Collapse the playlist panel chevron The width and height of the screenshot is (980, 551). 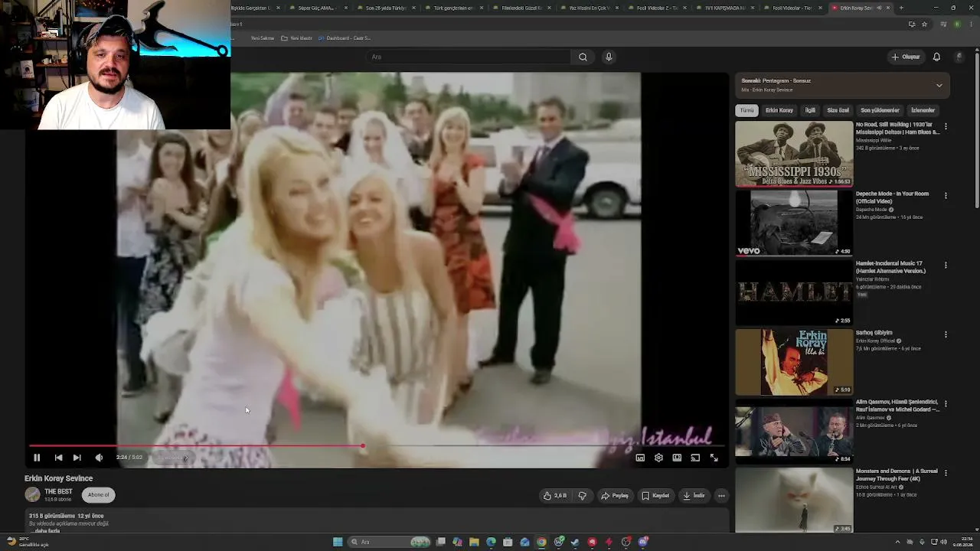tap(939, 85)
